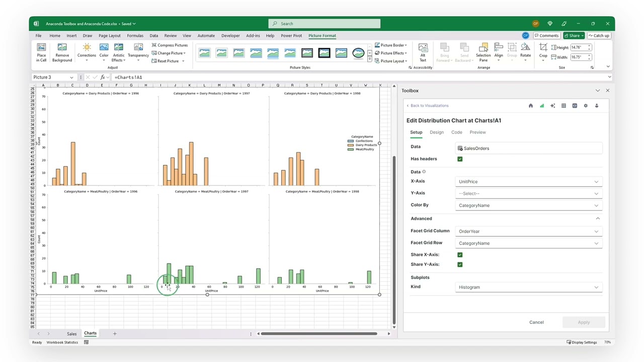Open Toolbox pane options chevron
The image size is (644, 362).
coord(597,90)
